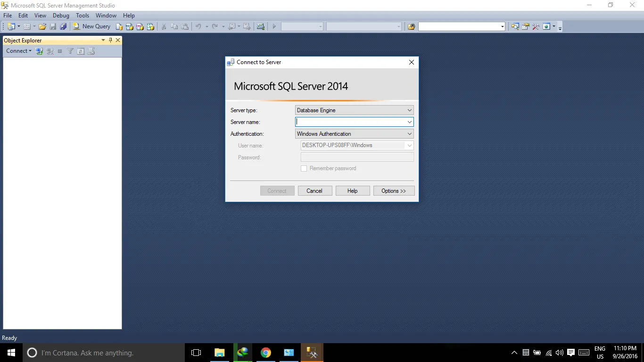Open the Solution Explorer toolbar icon
Viewport: 644px width, 362px height.
coord(515,27)
